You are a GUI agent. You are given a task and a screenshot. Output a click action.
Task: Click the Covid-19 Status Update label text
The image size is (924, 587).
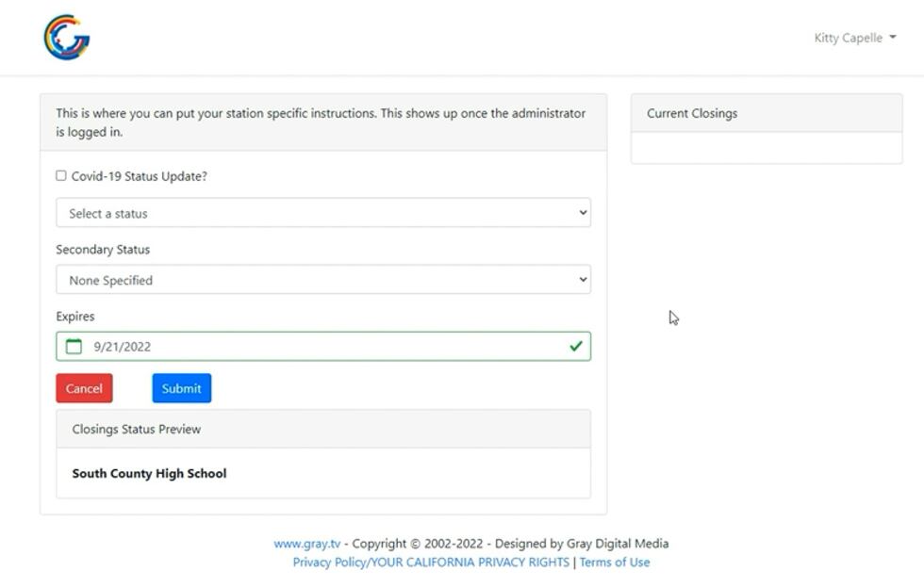pos(139,176)
